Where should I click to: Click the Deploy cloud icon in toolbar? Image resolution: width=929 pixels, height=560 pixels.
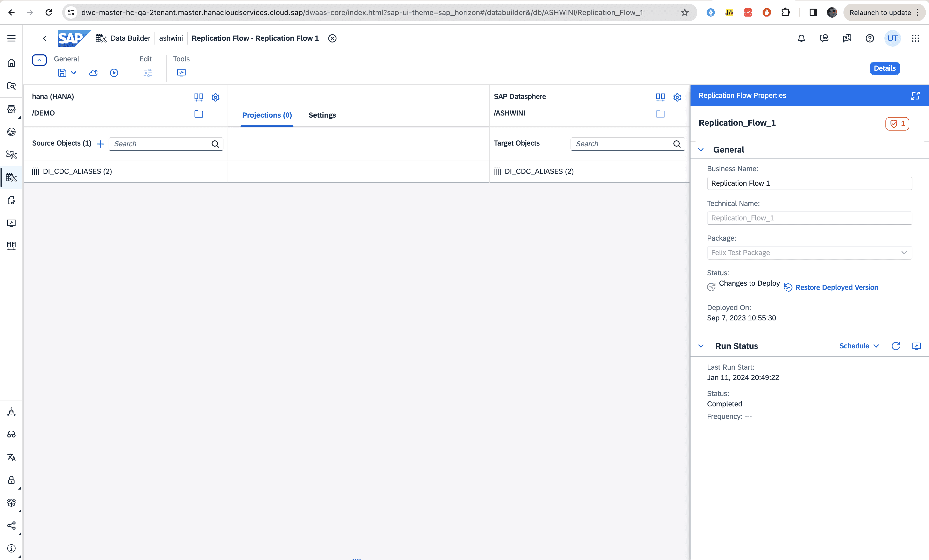tap(93, 73)
